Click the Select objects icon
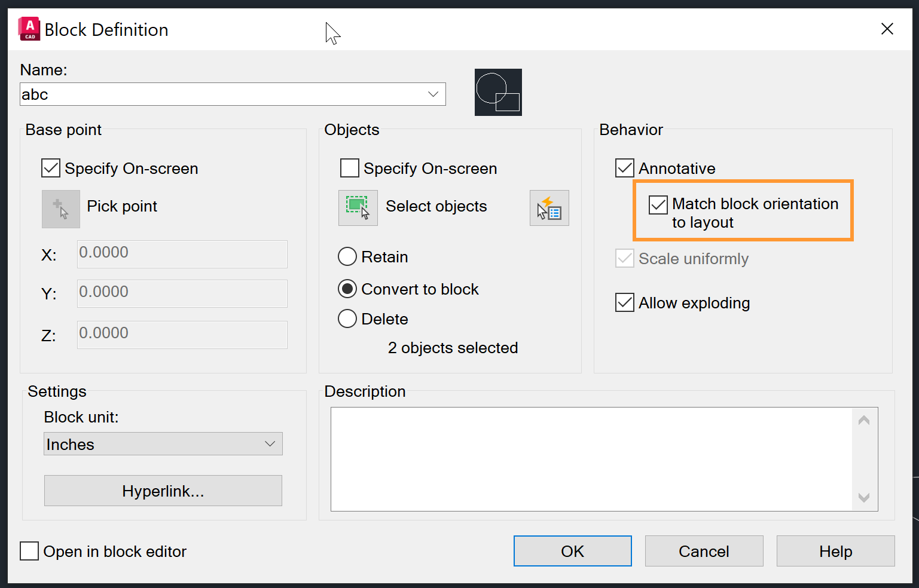 [358, 207]
